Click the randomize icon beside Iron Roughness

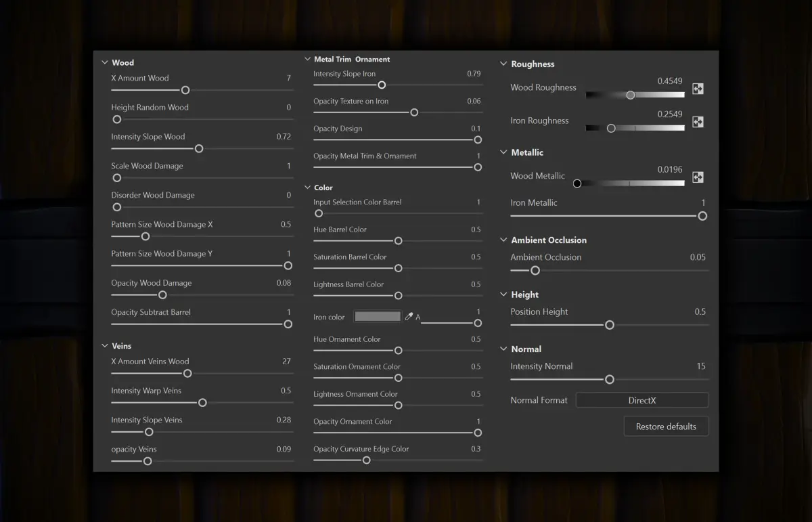click(698, 122)
